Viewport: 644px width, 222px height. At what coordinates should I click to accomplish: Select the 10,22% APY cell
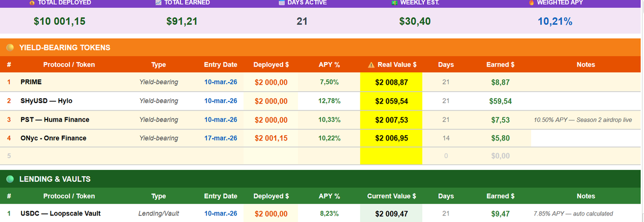[x=329, y=138]
